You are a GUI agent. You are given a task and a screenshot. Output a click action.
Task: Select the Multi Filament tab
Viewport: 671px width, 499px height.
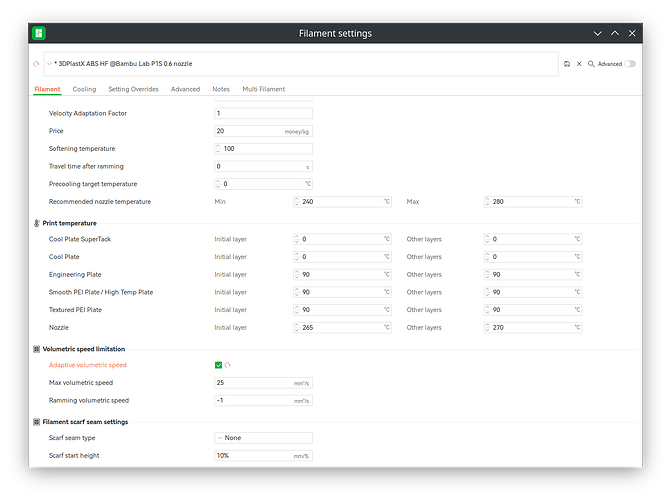(x=264, y=89)
